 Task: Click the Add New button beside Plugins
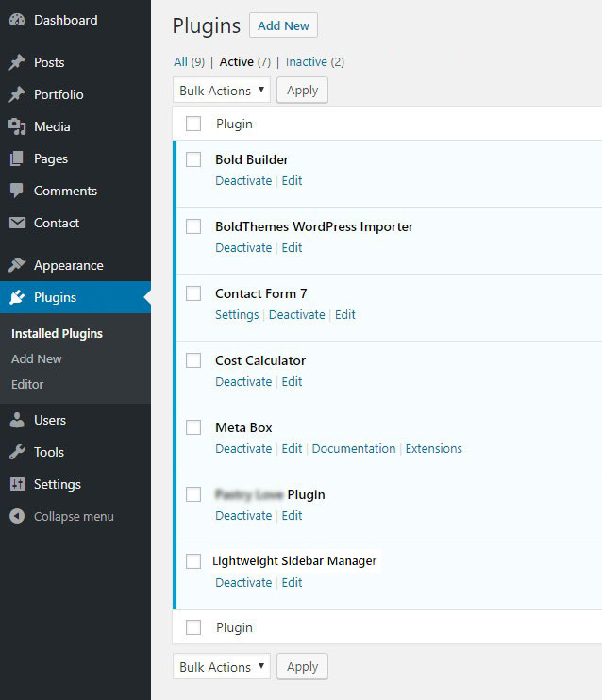click(x=283, y=25)
